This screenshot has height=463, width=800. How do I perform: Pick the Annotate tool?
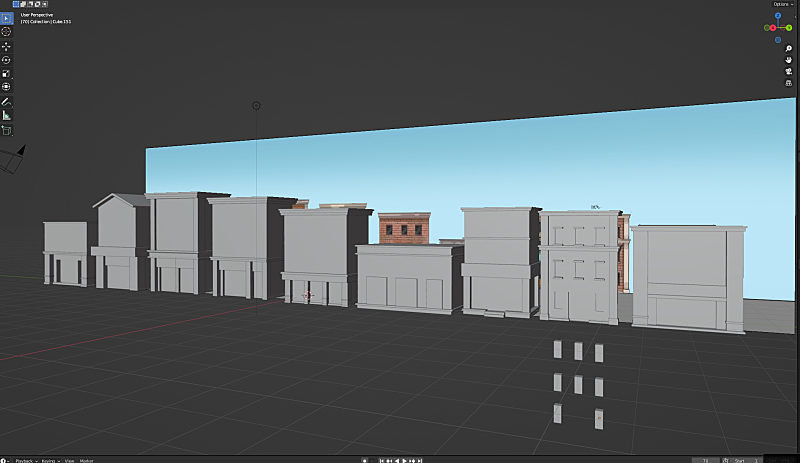pyautogui.click(x=6, y=102)
